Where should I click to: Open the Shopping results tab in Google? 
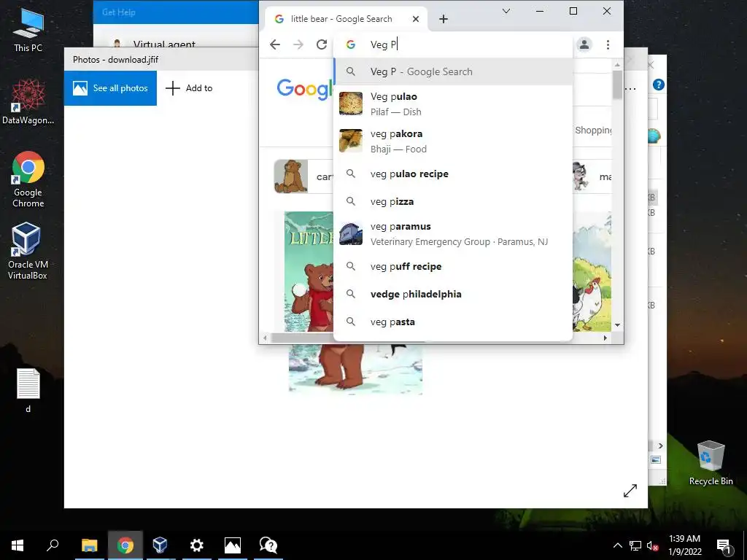(x=593, y=130)
